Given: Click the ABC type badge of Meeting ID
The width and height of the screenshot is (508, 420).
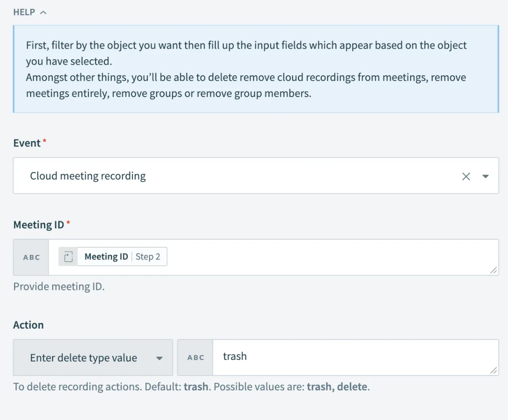Looking at the screenshot, I should pyautogui.click(x=31, y=257).
